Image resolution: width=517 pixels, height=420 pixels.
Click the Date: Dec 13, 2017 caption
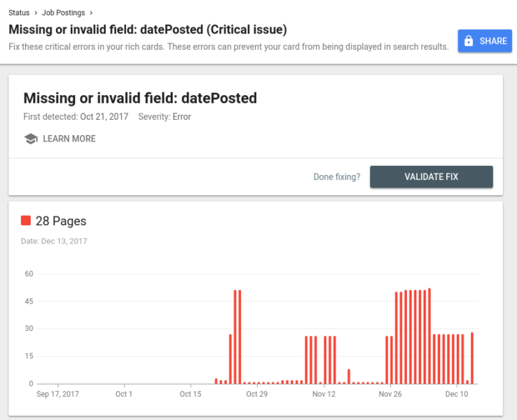click(x=54, y=241)
